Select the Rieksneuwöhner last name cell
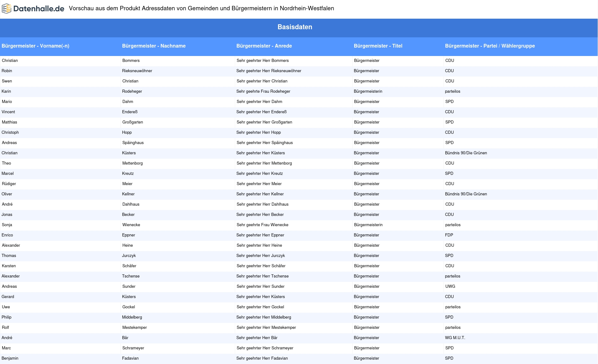The image size is (598, 364). click(137, 71)
